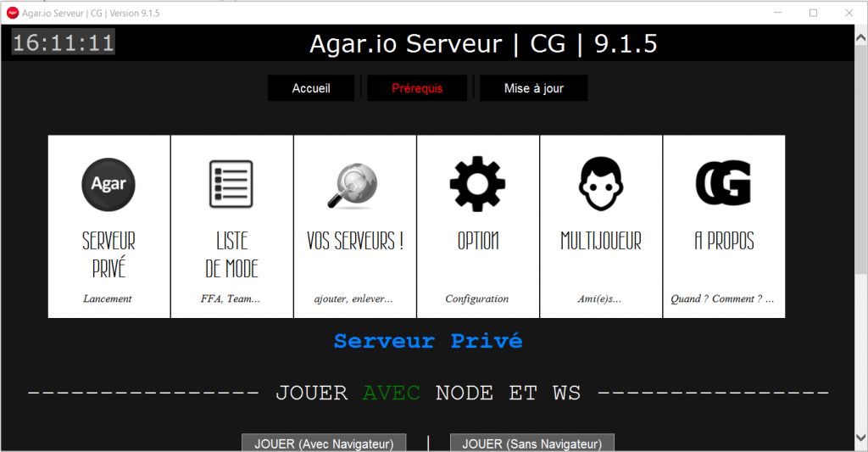
Task: Open the Agar logo Serveur Privé icon
Action: click(108, 185)
